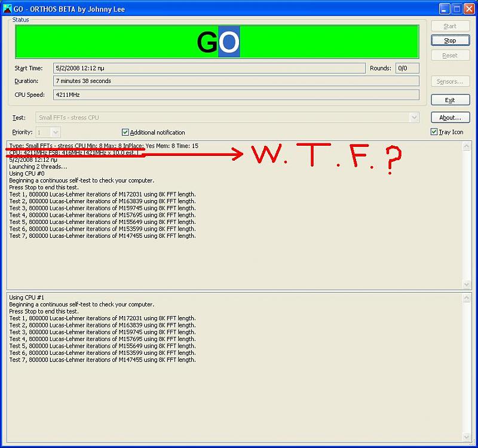The image size is (478, 448).
Task: Maximize the ORTHOS window
Action: (456, 9)
